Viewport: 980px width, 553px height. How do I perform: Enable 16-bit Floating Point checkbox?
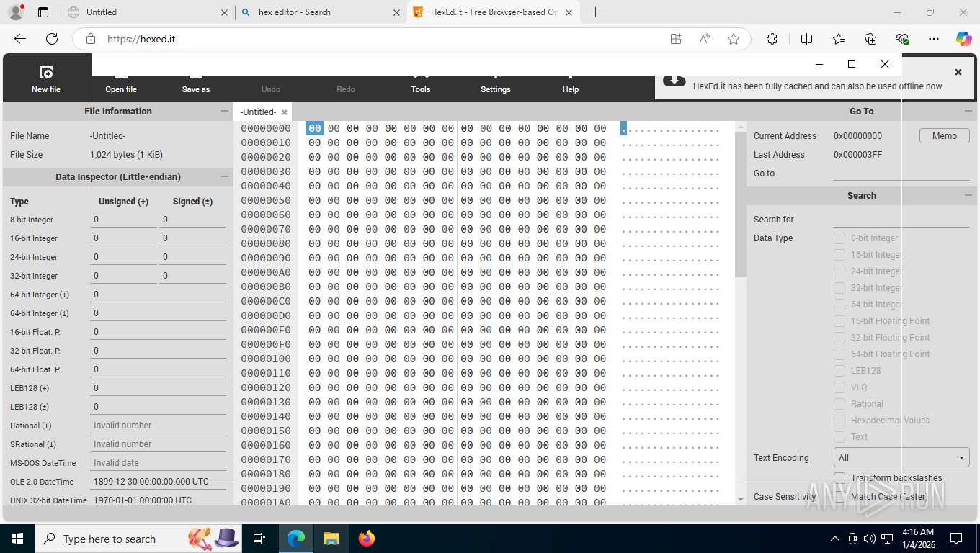pyautogui.click(x=839, y=321)
